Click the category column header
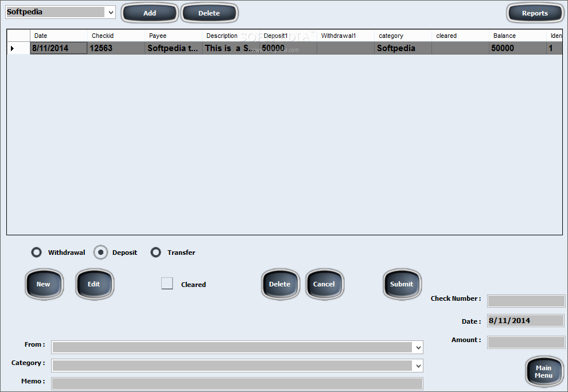 [x=403, y=36]
